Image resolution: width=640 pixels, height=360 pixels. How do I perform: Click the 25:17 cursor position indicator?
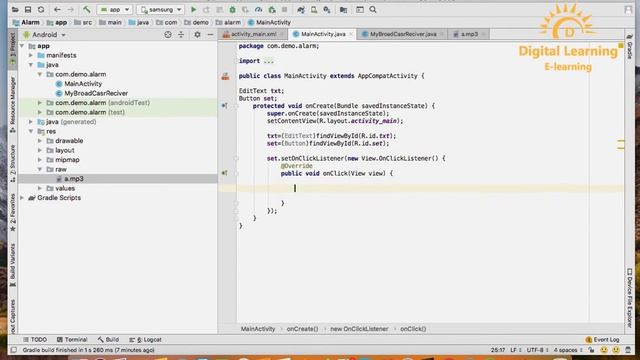(x=498, y=350)
